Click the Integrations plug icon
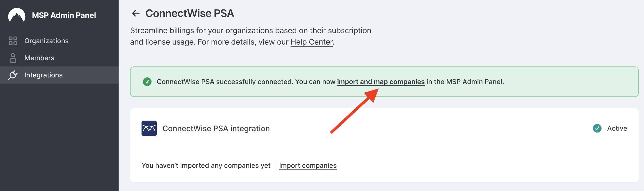The width and height of the screenshot is (644, 191). click(13, 75)
